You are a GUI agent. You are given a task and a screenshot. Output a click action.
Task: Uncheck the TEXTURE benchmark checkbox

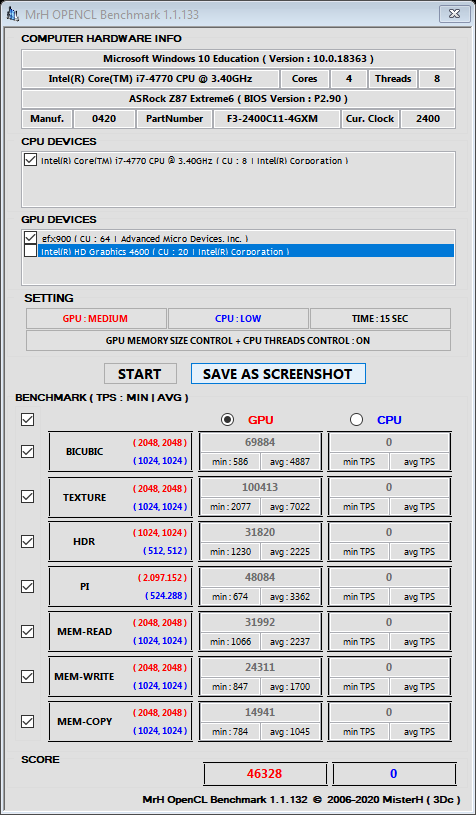28,496
